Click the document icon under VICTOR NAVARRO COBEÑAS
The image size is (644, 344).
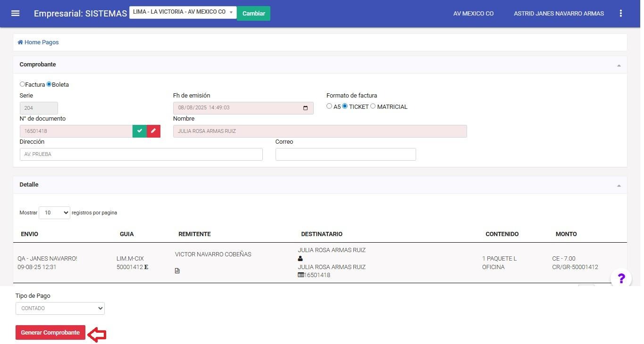177,271
